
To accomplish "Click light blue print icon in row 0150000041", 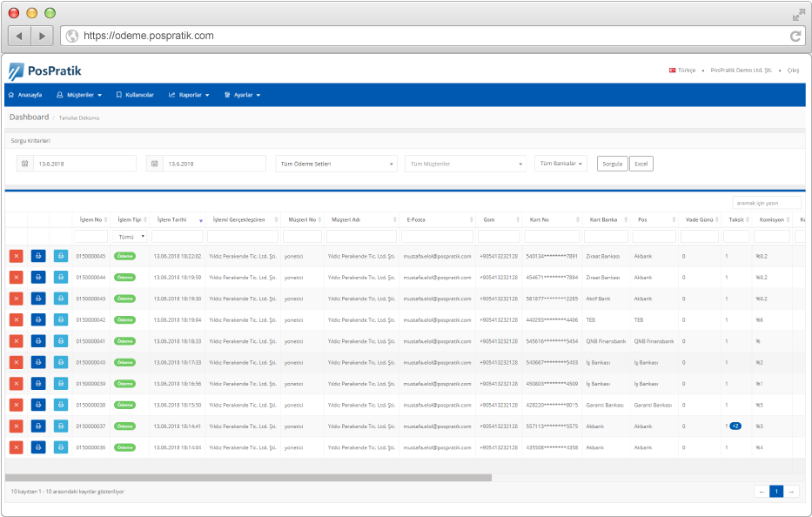I will click(61, 341).
